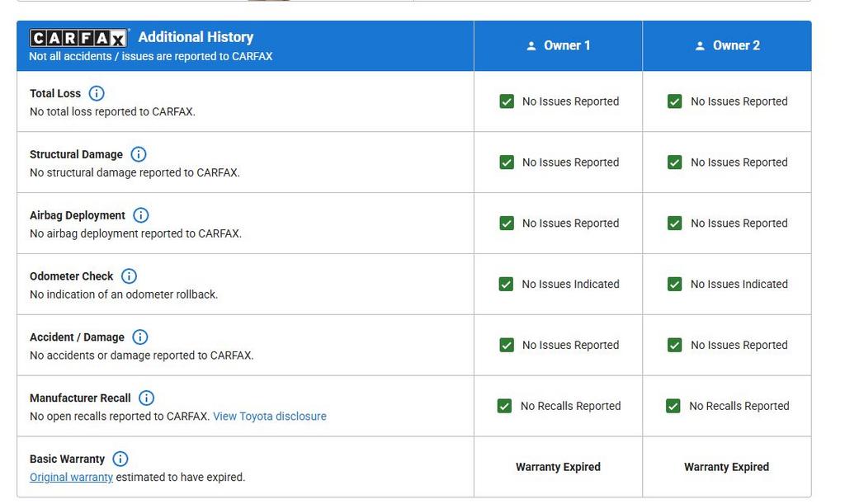
Task: Click Owner 1 Manufacturer Recall green checkmark
Action: click(x=505, y=406)
